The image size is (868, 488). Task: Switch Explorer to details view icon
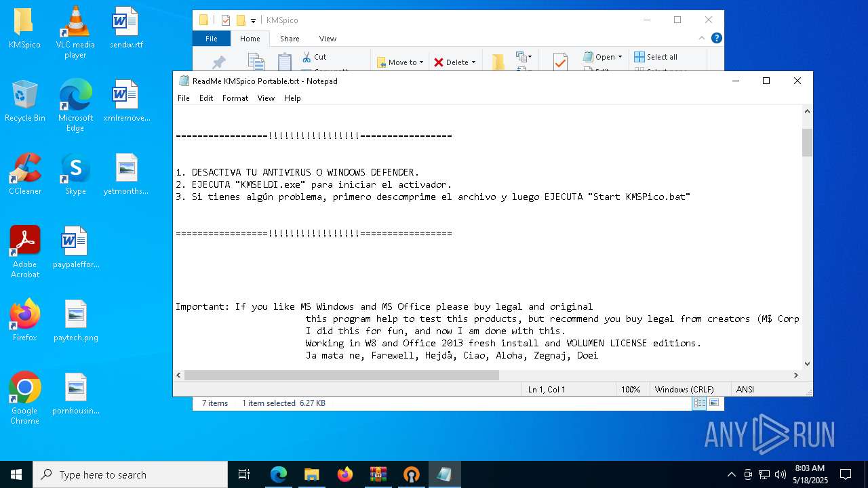[x=699, y=403]
